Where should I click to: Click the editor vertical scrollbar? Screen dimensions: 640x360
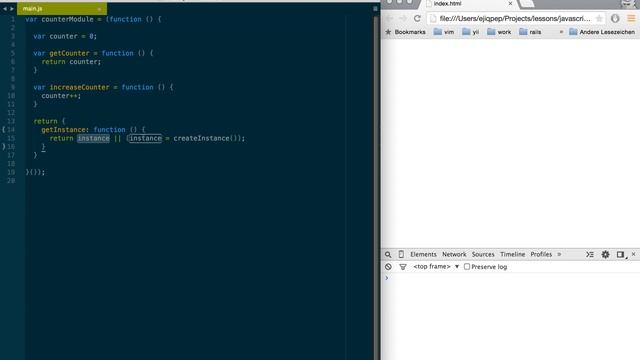376,188
